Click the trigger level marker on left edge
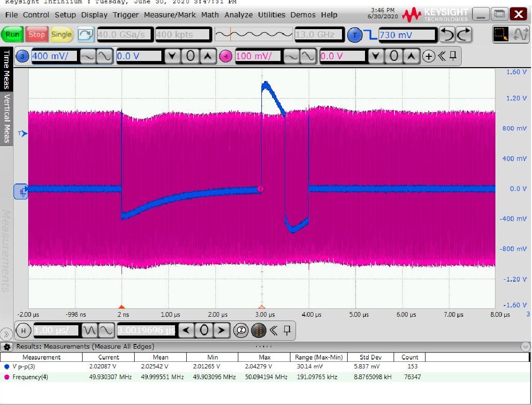This screenshot has height=405, width=532. click(23, 133)
